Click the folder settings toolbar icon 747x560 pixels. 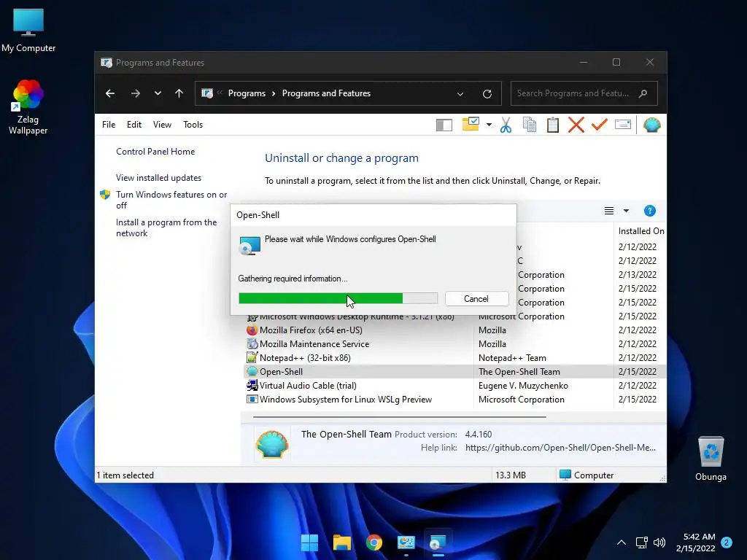(471, 124)
